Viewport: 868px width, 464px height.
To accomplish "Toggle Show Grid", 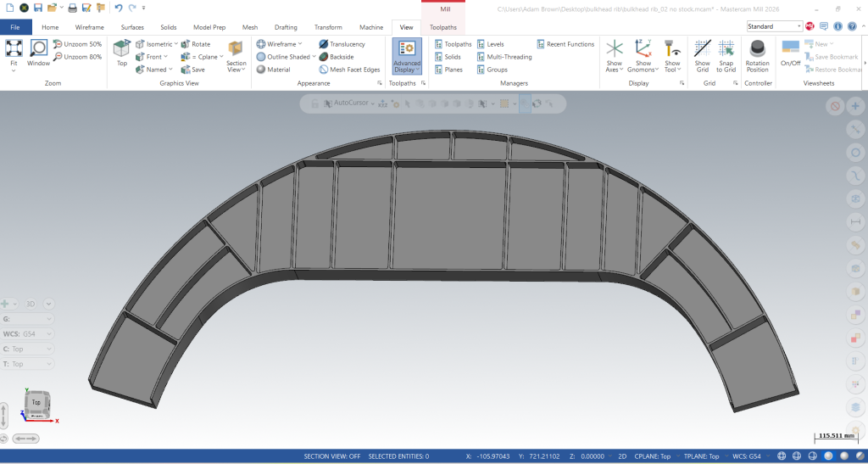I will (x=703, y=56).
